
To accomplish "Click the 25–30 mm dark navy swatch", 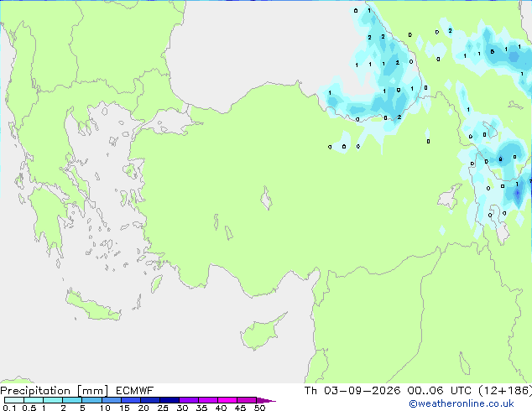I will click(169, 400).
